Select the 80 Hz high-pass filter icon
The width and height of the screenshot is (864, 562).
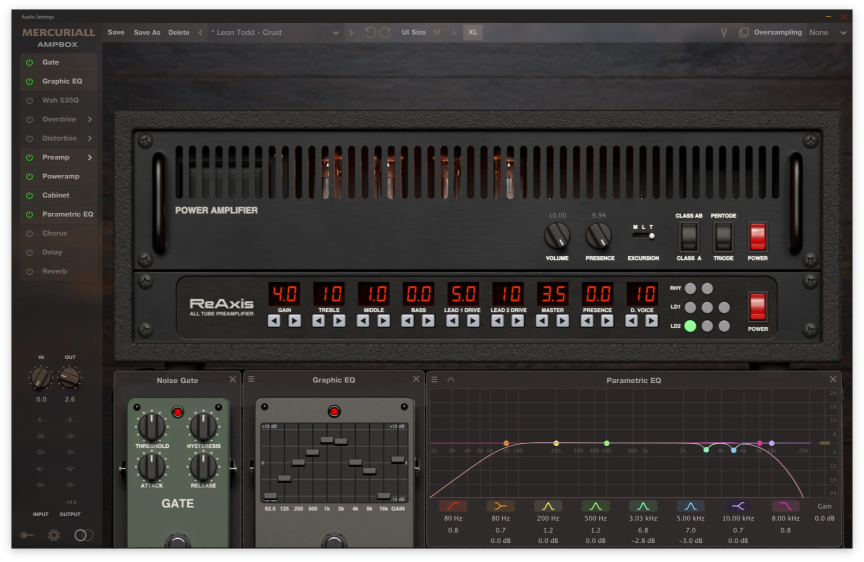coord(453,506)
